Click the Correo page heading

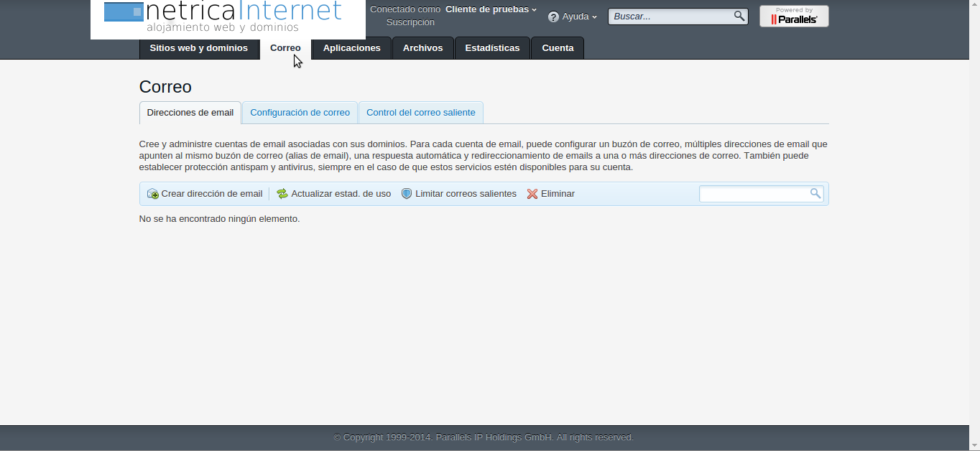(x=165, y=87)
